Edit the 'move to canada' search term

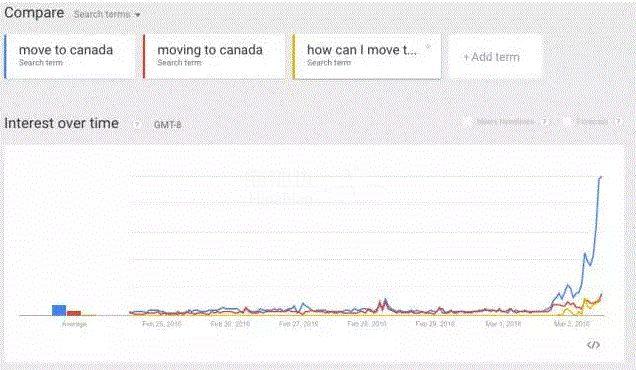(x=69, y=56)
